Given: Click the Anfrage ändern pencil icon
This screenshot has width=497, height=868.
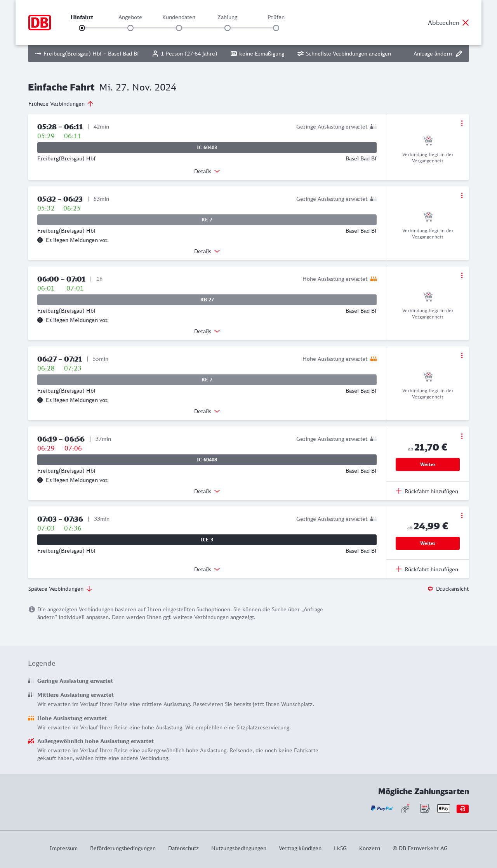Looking at the screenshot, I should coord(459,54).
